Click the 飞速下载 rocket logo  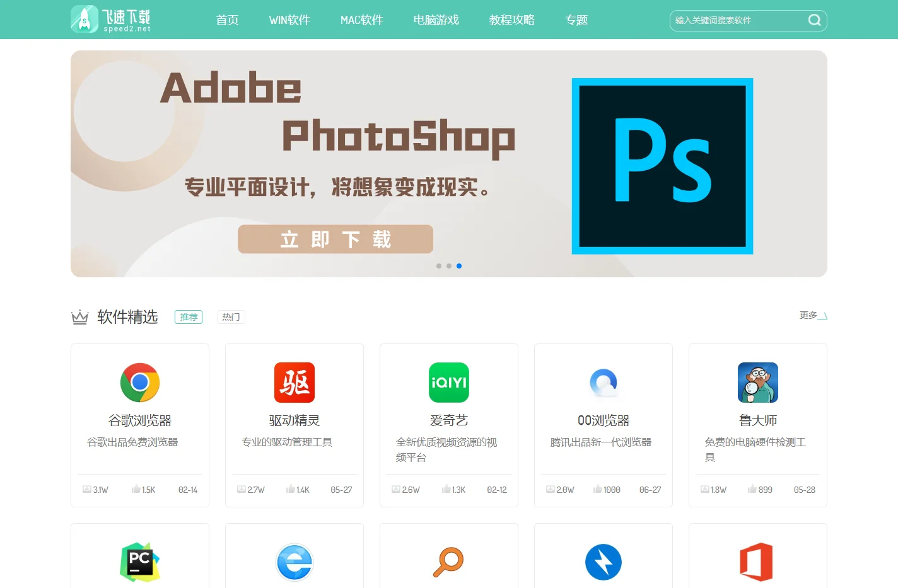110,19
